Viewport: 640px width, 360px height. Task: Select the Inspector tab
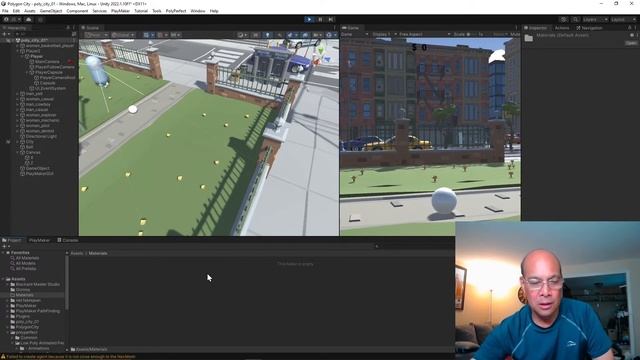(536, 28)
